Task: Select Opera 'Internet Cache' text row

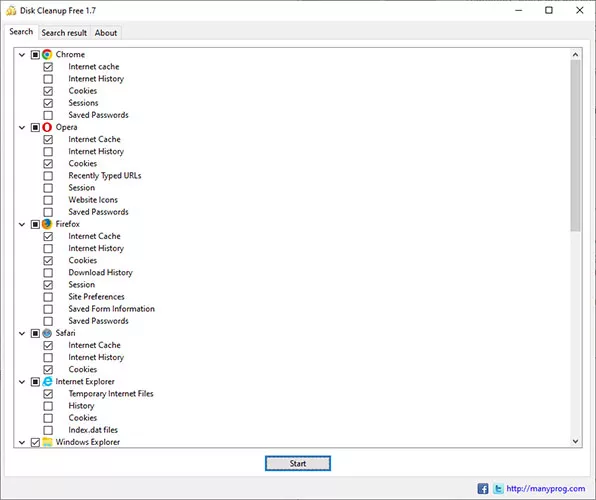Action: 94,140
